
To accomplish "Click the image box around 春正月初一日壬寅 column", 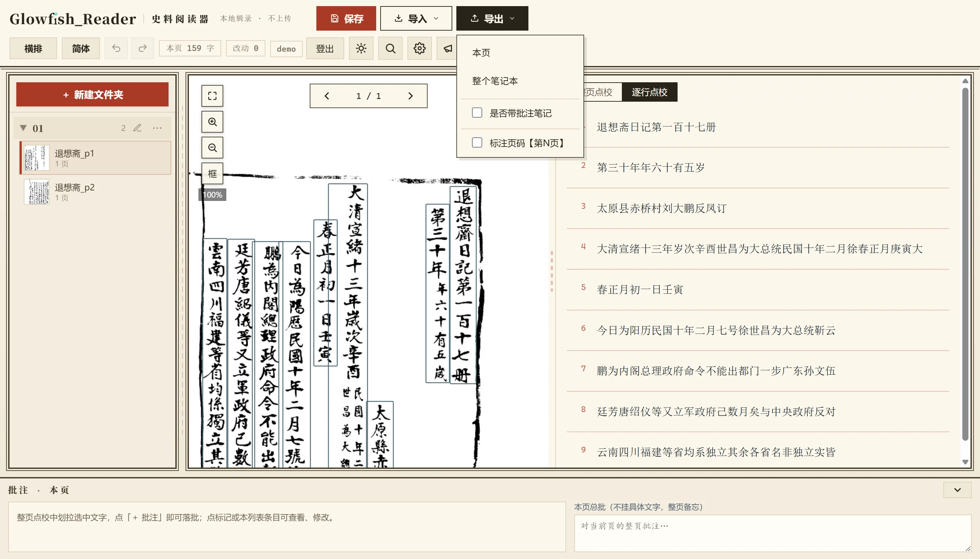I will pyautogui.click(x=325, y=292).
